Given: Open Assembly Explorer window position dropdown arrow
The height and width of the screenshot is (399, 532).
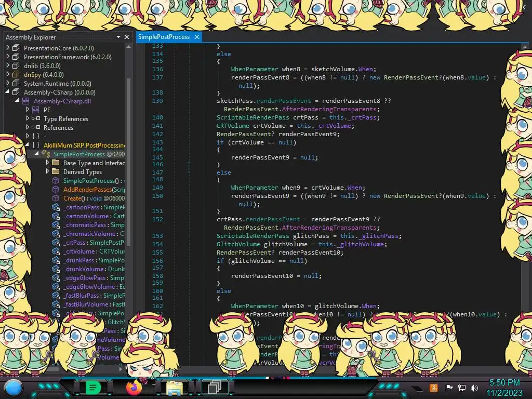Looking at the screenshot, I should 118,37.
